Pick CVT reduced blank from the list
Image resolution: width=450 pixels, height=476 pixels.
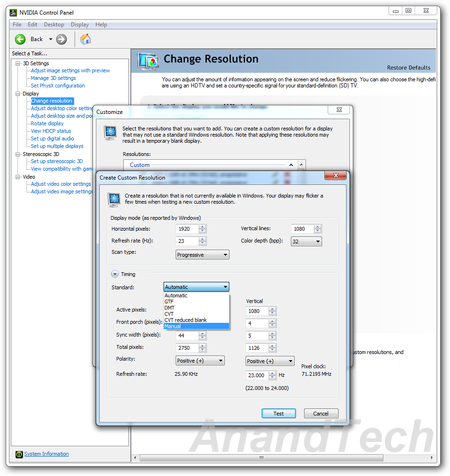pos(196,320)
